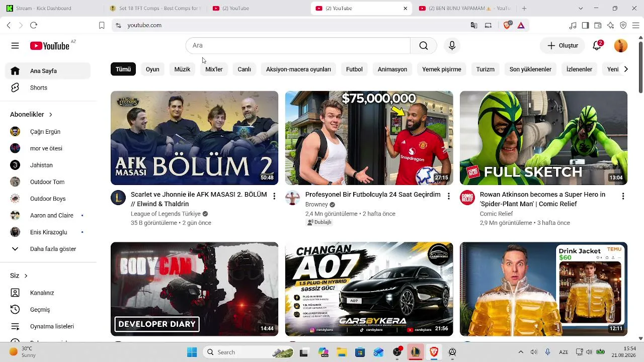Image resolution: width=644 pixels, height=362 pixels.
Task: Toggle the browser sidebar panel
Action: pos(585,25)
